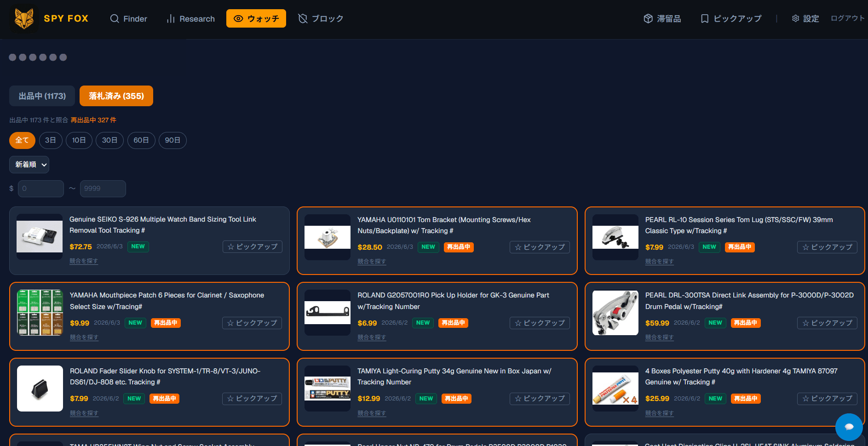Open the TAMIYA Light-Curing Putty thumbnail
The height and width of the screenshot is (446, 868).
tap(328, 389)
